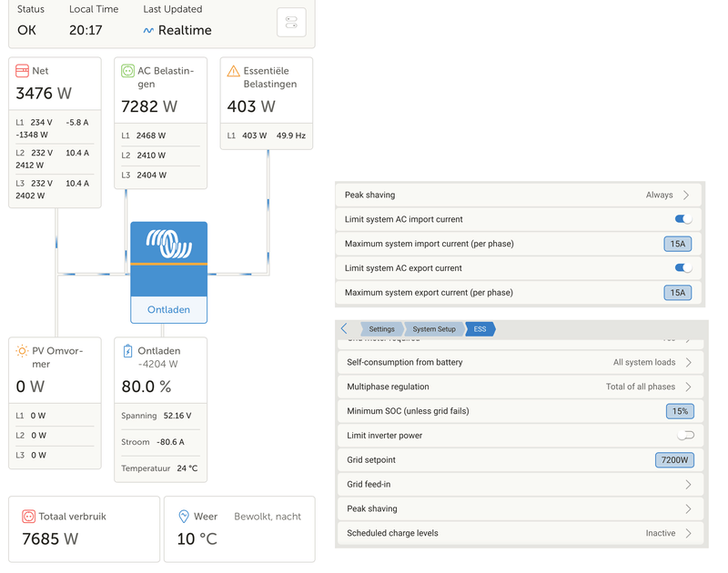Click the AC Belastingen socket icon

coord(128,71)
